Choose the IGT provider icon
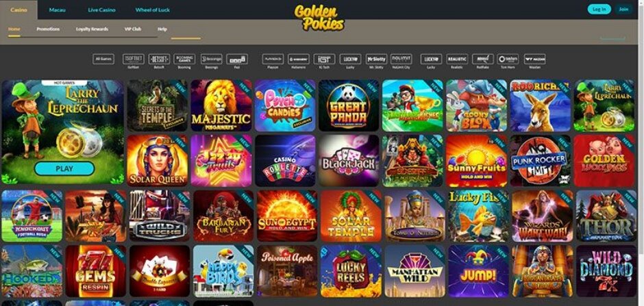The image size is (644, 306). 324,59
